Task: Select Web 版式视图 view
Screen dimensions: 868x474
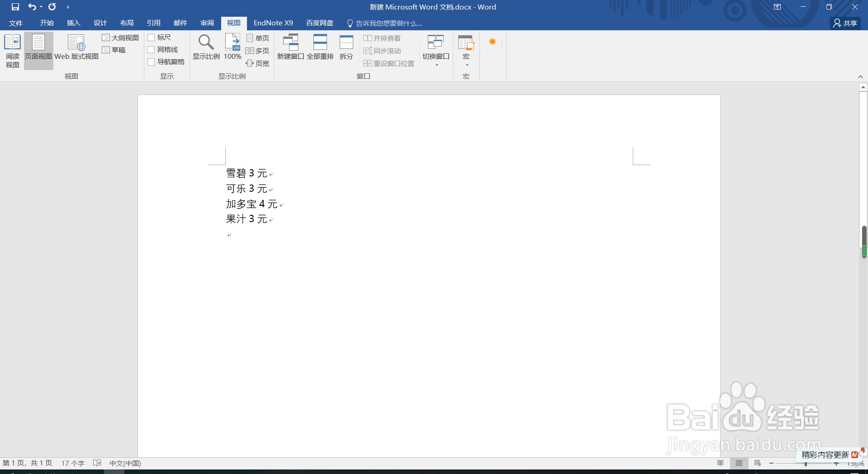Action: pos(76,50)
